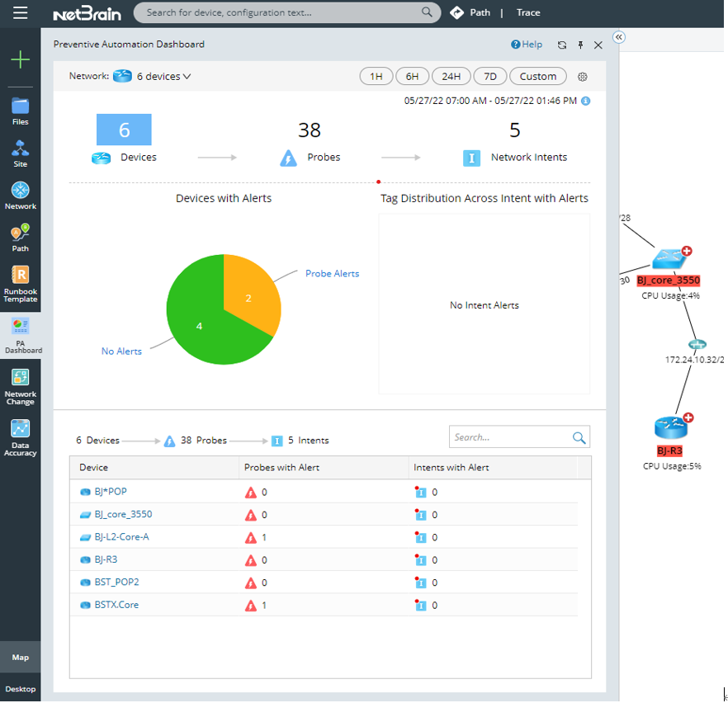Screen dimensions: 728x703
Task: Select the 1H time range
Action: click(x=376, y=76)
